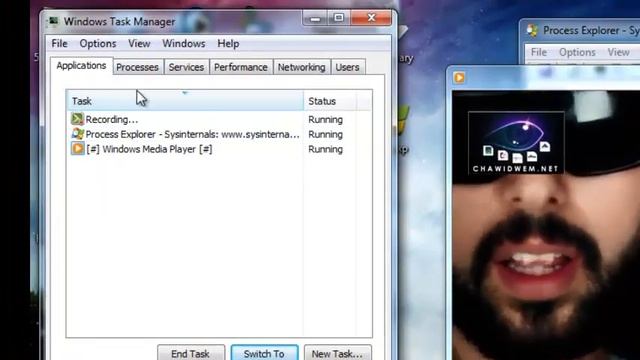Image resolution: width=640 pixels, height=360 pixels.
Task: Click Running status of Windows Media Player
Action: pos(325,149)
